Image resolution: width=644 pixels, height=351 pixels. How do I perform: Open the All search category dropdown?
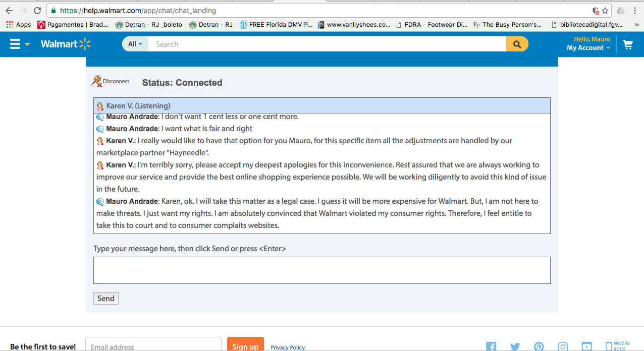click(x=134, y=44)
